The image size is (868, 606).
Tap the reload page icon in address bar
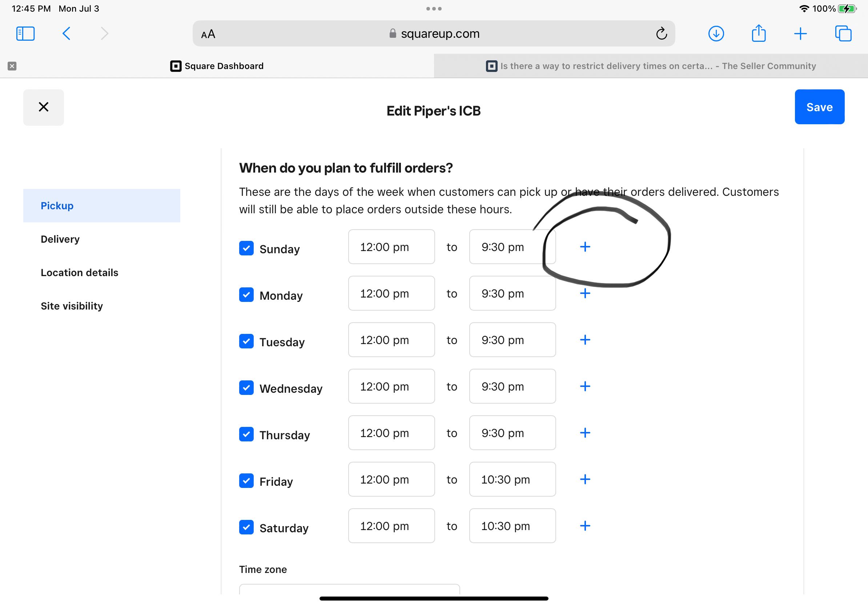[661, 34]
